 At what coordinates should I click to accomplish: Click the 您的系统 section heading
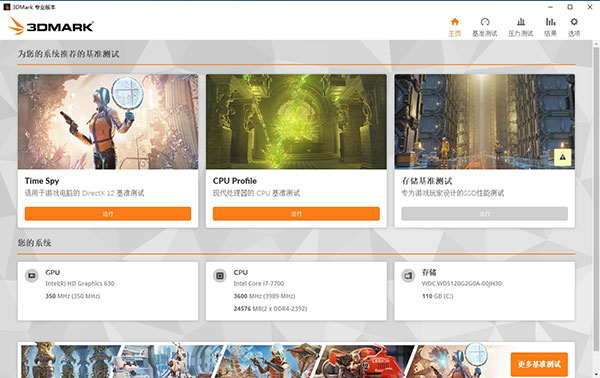pos(34,243)
